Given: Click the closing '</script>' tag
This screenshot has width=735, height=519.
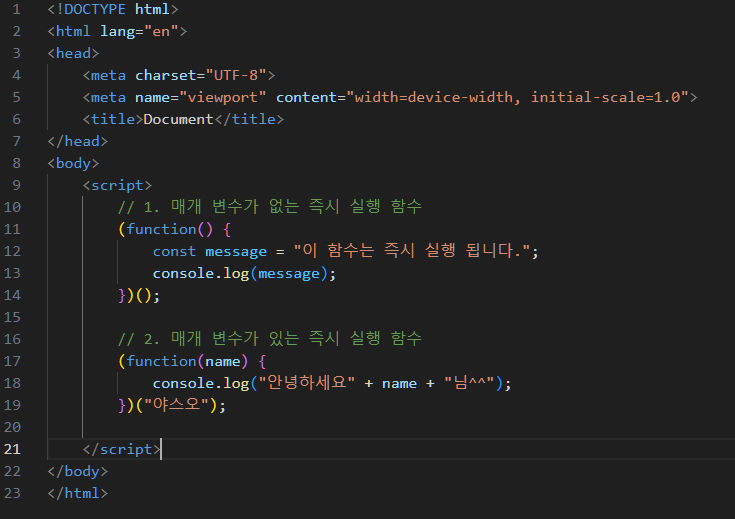Looking at the screenshot, I should 121,450.
